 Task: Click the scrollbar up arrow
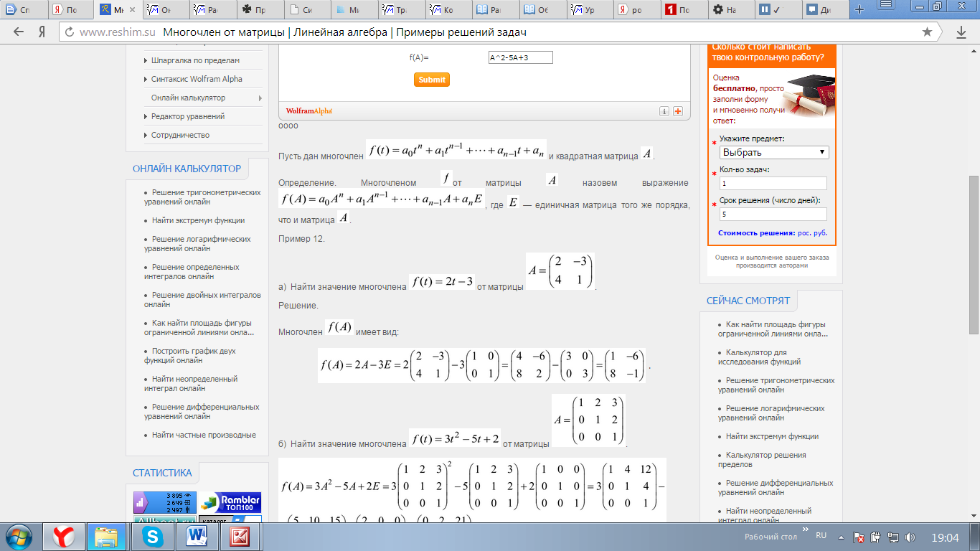(x=974, y=52)
